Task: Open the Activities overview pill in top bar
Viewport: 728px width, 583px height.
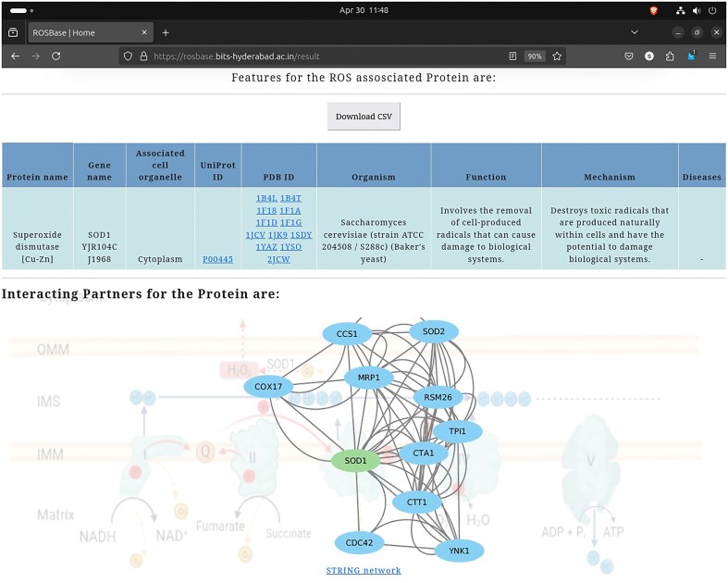Action: [x=21, y=10]
